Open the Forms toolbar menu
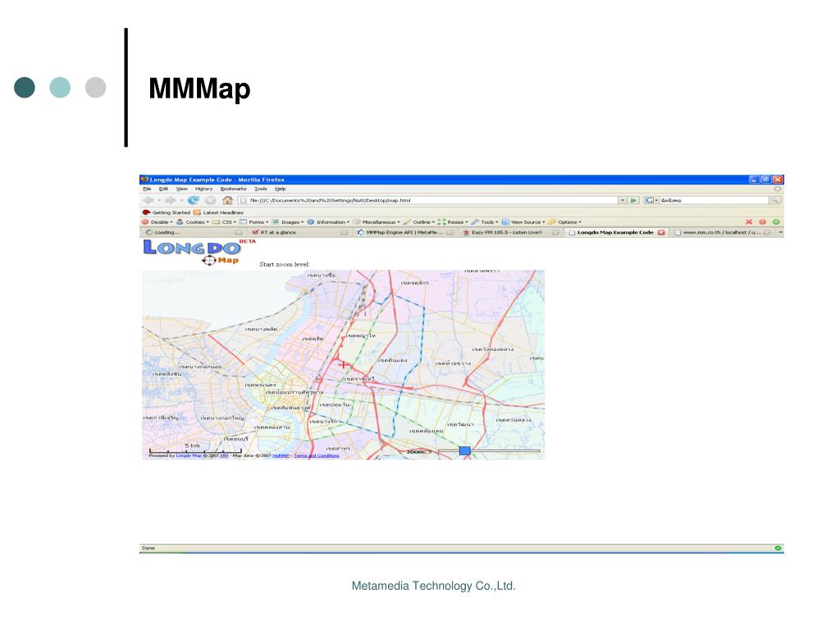Screen dimensions: 840x630 point(254,222)
